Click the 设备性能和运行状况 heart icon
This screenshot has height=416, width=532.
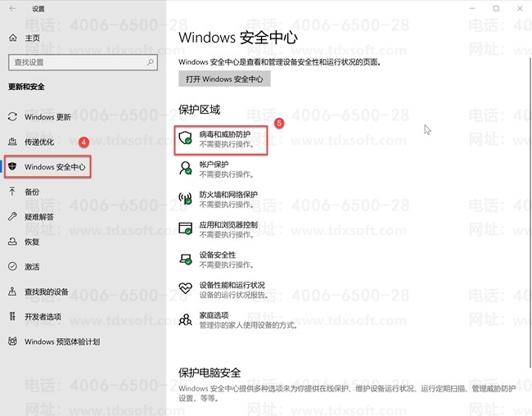pyautogui.click(x=186, y=288)
